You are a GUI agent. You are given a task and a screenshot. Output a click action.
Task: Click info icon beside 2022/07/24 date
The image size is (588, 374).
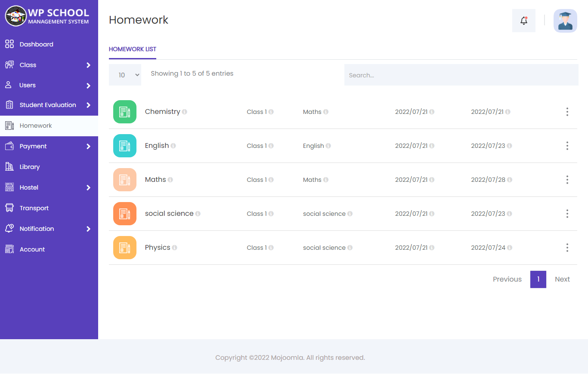pos(510,248)
